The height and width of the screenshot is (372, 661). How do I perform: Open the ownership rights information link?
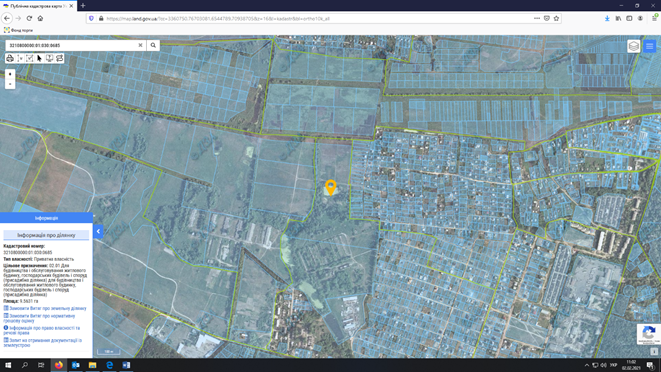click(42, 330)
